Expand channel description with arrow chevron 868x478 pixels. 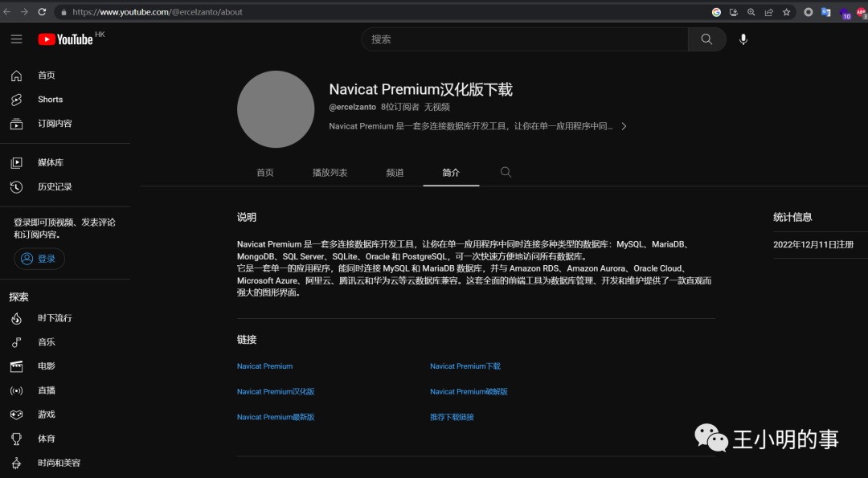(x=624, y=126)
